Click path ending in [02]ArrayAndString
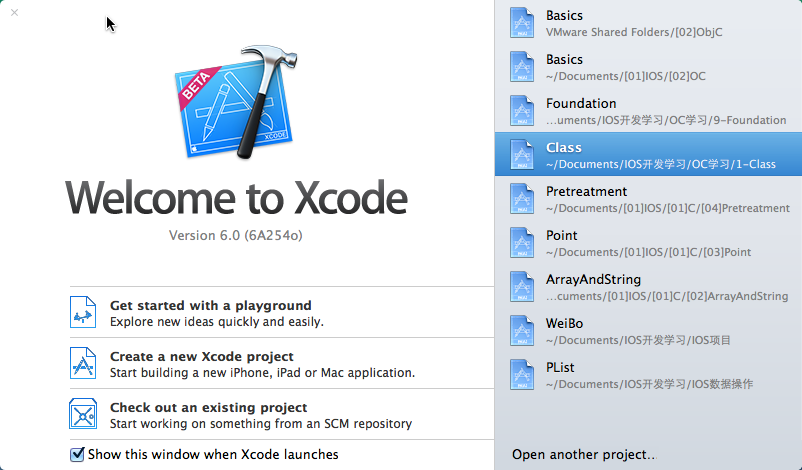The width and height of the screenshot is (802, 470). [667, 296]
